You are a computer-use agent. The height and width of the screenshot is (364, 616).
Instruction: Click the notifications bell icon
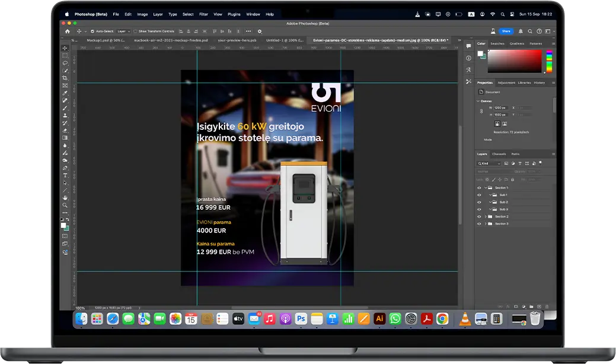521,31
